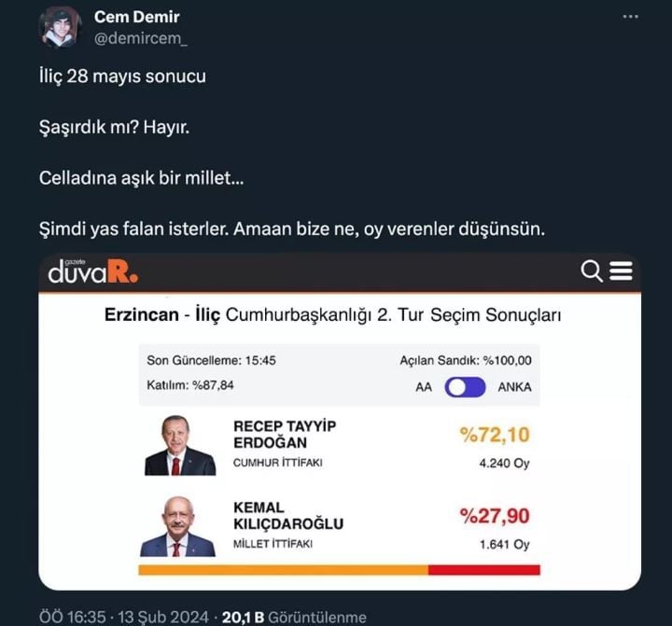Screen dimensions: 672x626
Task: Click the Erzincan - İliç results heading
Action: point(332,315)
